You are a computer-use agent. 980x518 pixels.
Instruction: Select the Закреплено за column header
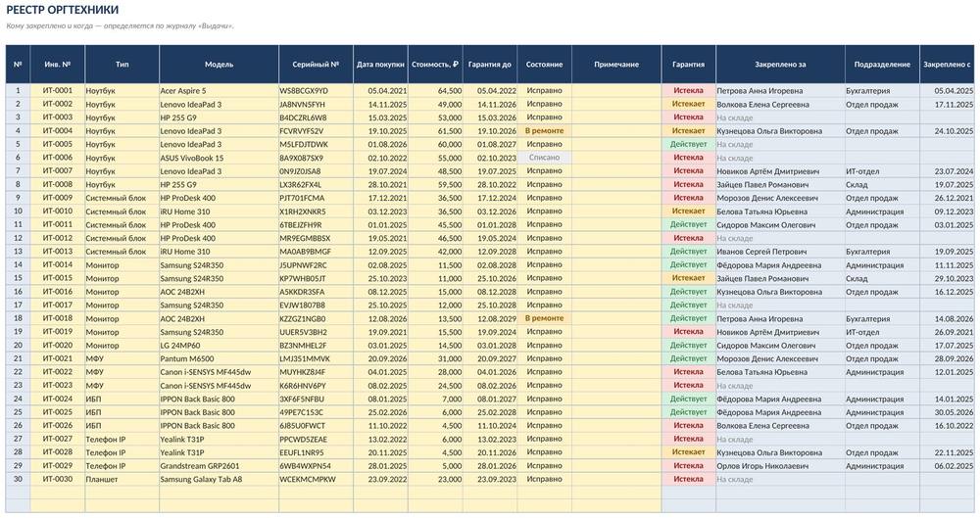pos(780,65)
